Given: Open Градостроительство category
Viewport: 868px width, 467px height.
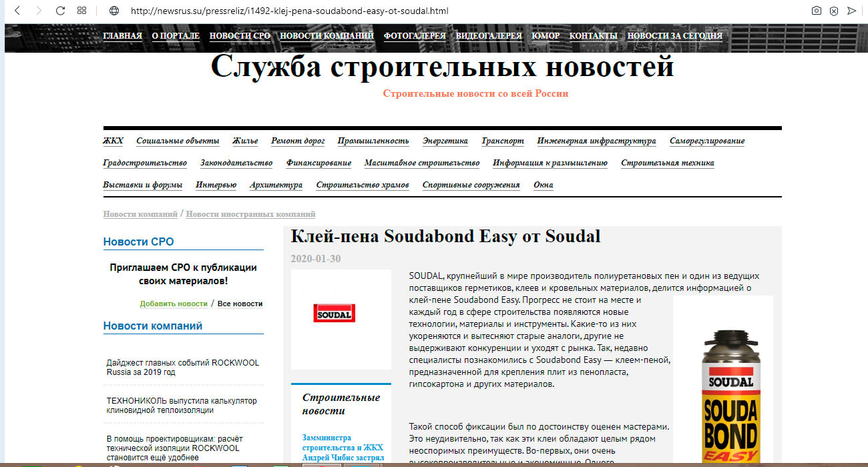Looking at the screenshot, I should (145, 163).
